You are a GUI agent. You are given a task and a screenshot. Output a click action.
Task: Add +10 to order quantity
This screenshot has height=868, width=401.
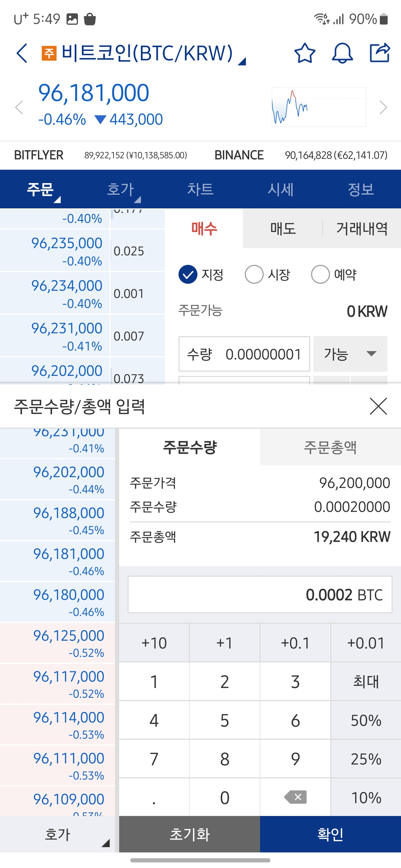pyautogui.click(x=154, y=643)
